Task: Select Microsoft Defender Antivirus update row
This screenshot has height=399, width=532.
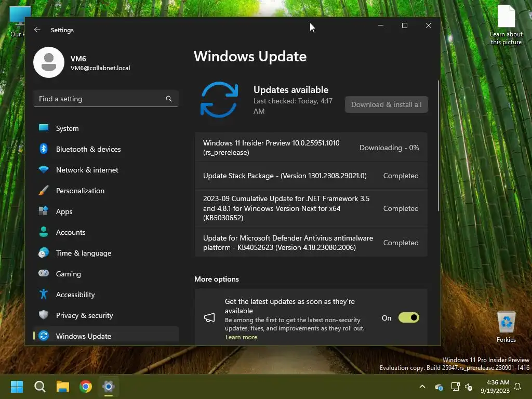Action: [311, 243]
